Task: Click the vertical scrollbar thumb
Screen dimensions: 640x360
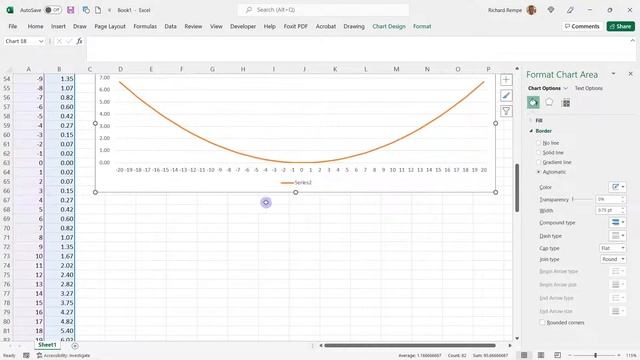Action: tap(517, 187)
